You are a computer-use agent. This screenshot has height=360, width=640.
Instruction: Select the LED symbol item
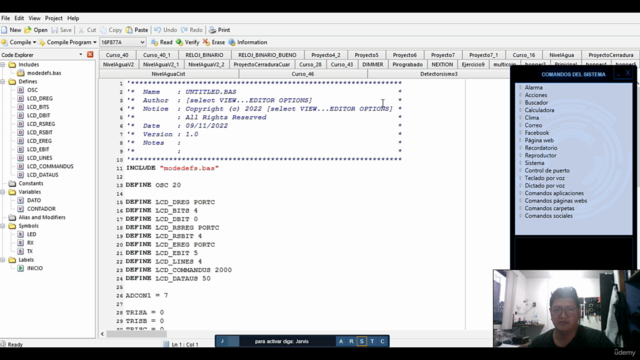[x=31, y=234]
